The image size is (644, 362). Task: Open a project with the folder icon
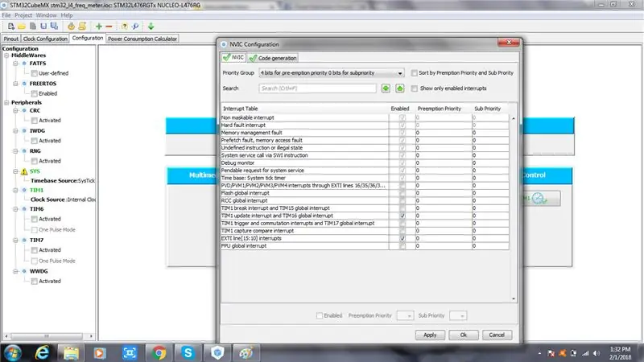click(22, 27)
